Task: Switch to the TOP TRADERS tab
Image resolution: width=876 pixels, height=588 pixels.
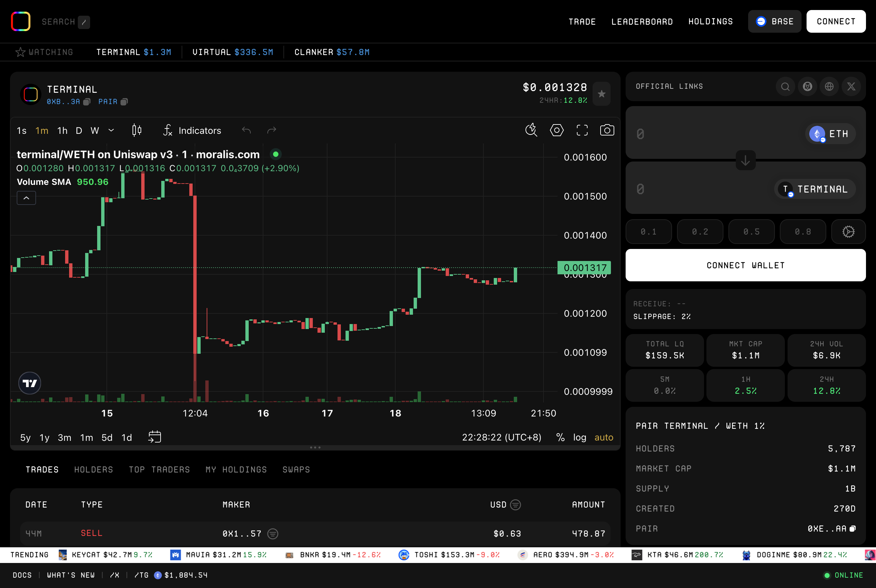Action: pyautogui.click(x=160, y=470)
